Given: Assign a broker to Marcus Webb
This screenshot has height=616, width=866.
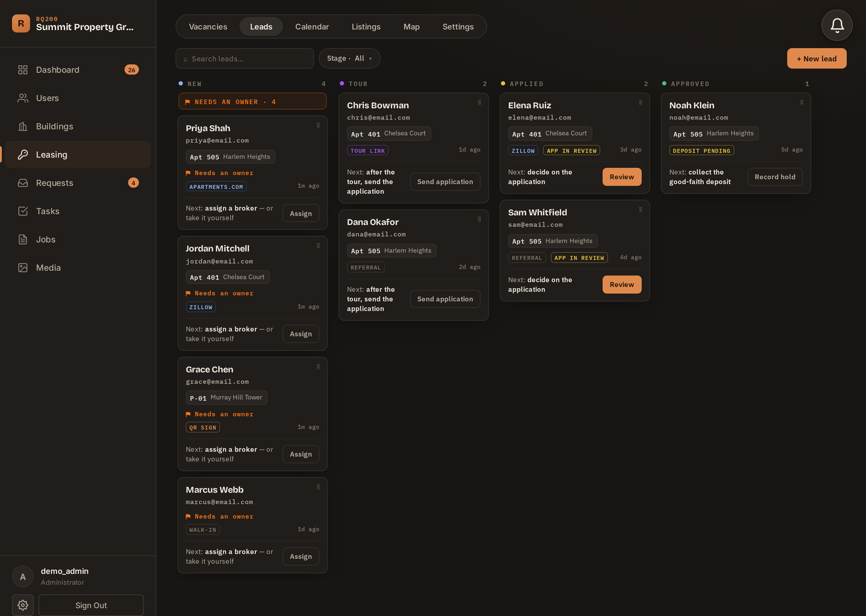Looking at the screenshot, I should click(301, 556).
